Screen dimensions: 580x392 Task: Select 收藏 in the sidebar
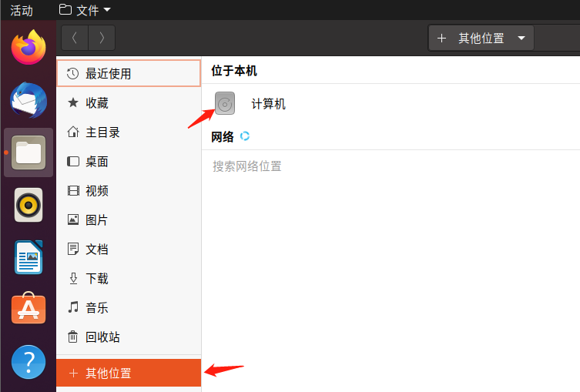pos(129,102)
